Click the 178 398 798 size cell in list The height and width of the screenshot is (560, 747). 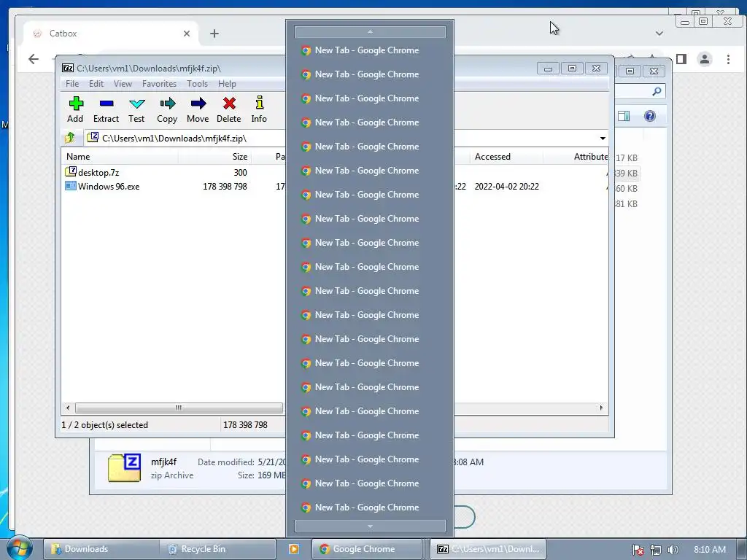[225, 187]
